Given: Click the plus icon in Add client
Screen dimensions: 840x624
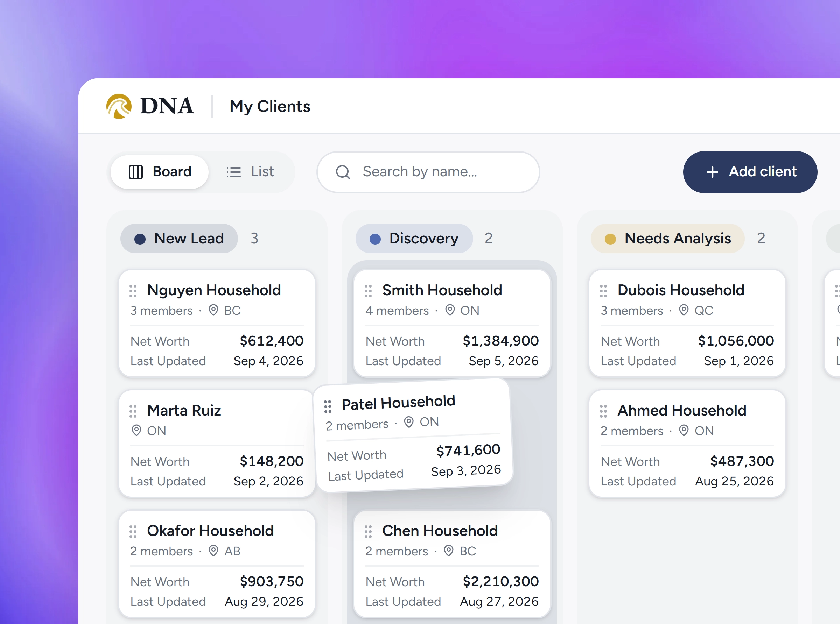Looking at the screenshot, I should (713, 172).
